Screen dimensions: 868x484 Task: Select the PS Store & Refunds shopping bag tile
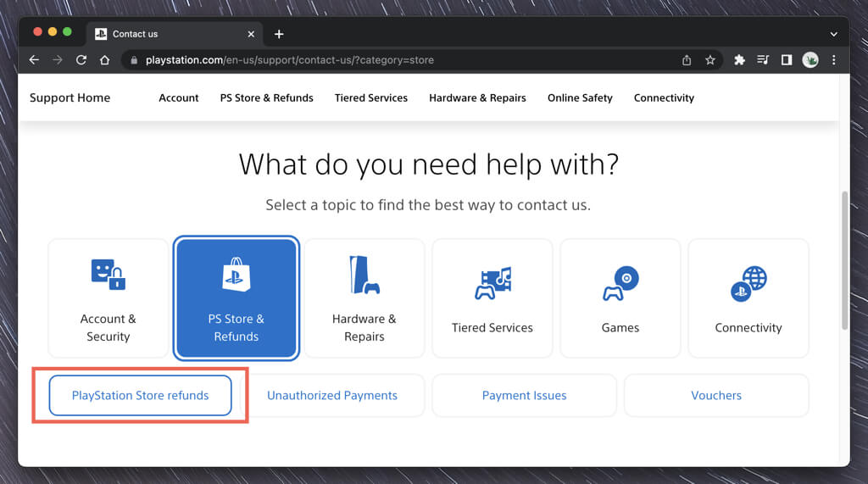(236, 298)
